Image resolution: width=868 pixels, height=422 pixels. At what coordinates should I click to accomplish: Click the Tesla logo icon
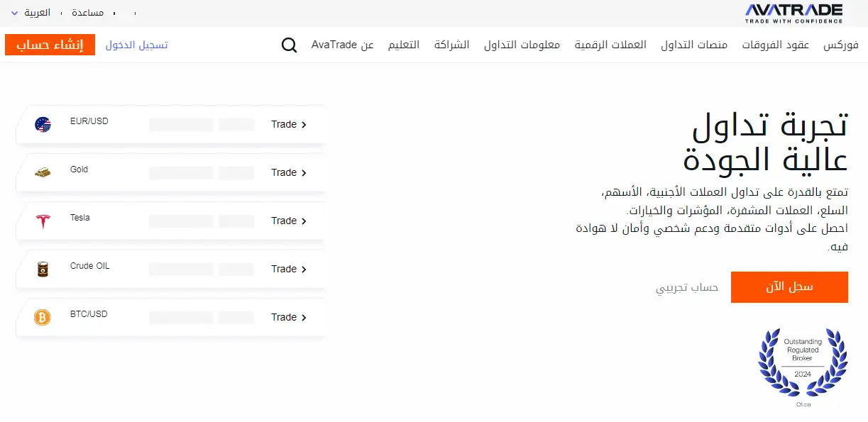(x=43, y=221)
